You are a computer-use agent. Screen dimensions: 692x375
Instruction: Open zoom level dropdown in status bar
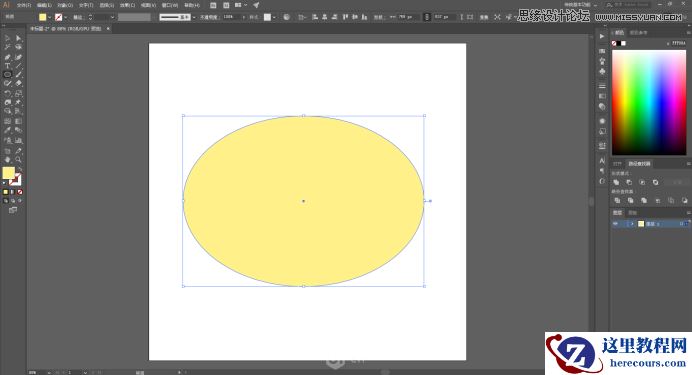(x=49, y=372)
